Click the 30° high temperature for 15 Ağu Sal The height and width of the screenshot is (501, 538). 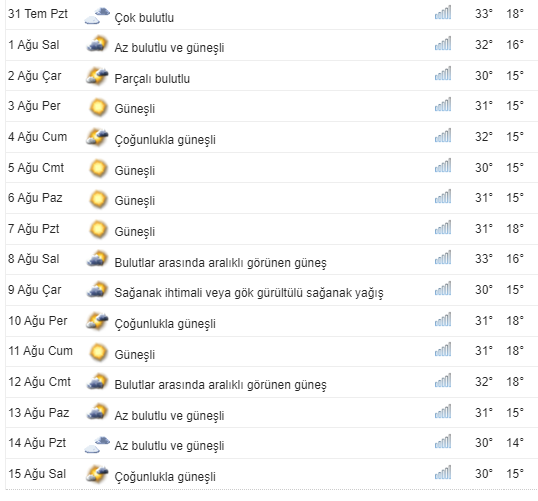point(483,474)
